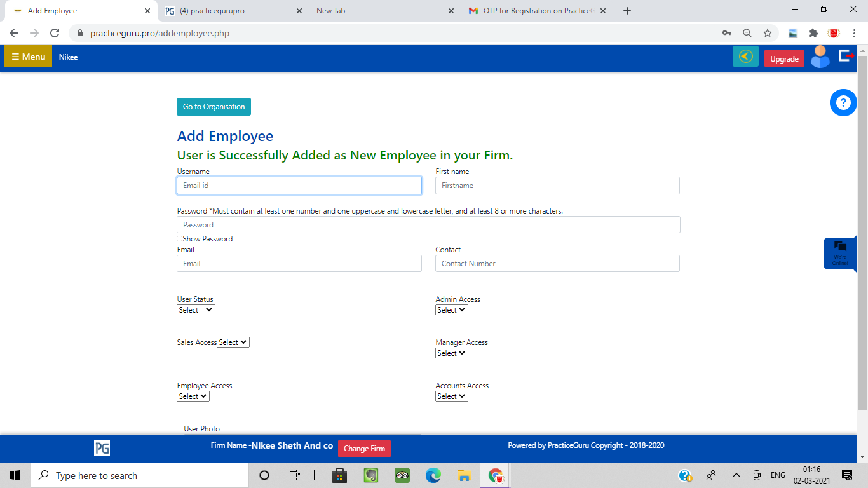This screenshot has height=488, width=868.
Task: Switch to the New Tab browser tab
Action: click(385, 11)
